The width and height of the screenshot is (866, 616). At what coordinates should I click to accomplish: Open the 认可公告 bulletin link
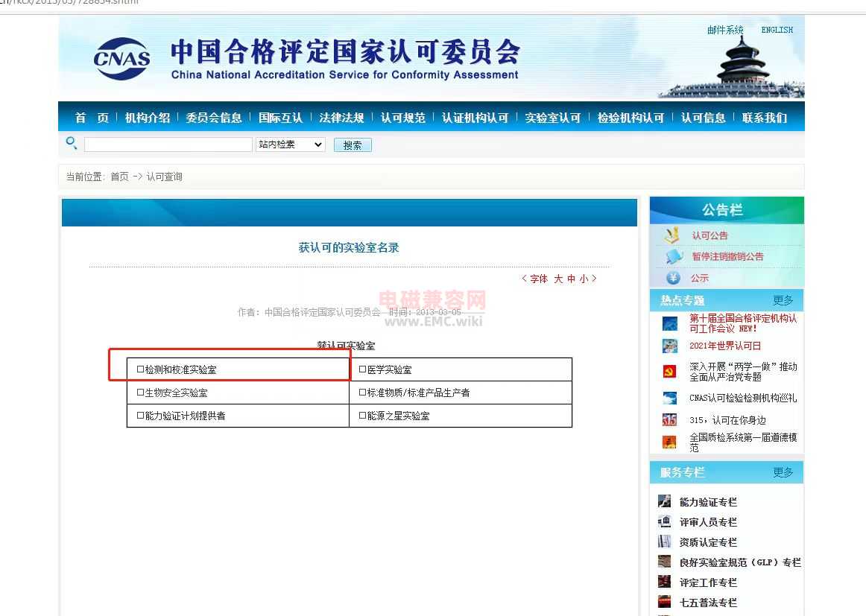click(x=709, y=235)
